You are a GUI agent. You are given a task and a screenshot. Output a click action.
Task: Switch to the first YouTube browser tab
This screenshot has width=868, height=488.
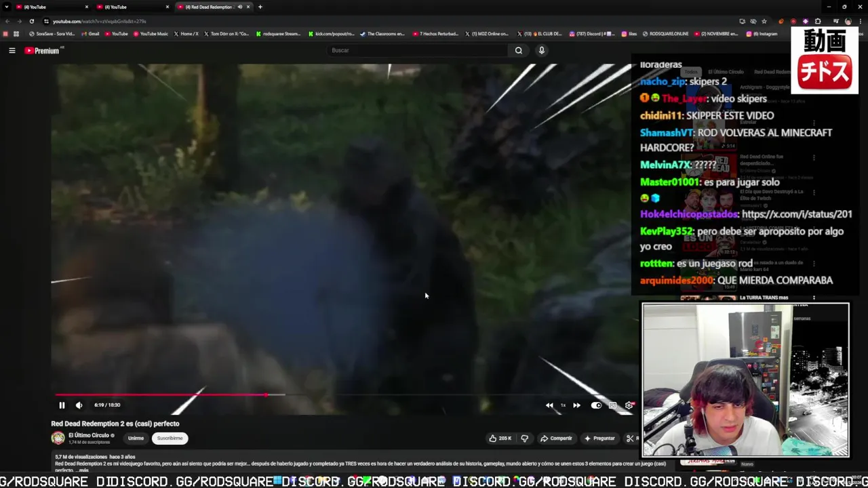(53, 7)
